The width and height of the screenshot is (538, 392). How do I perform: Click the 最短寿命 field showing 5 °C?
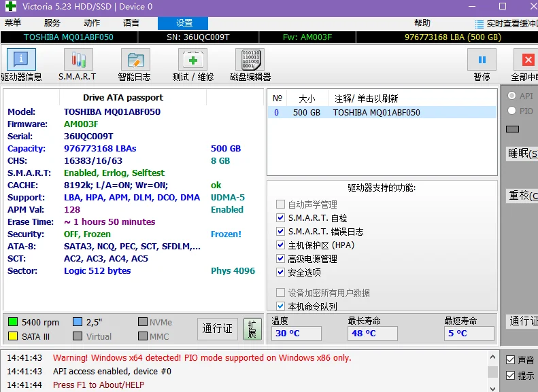click(x=469, y=333)
